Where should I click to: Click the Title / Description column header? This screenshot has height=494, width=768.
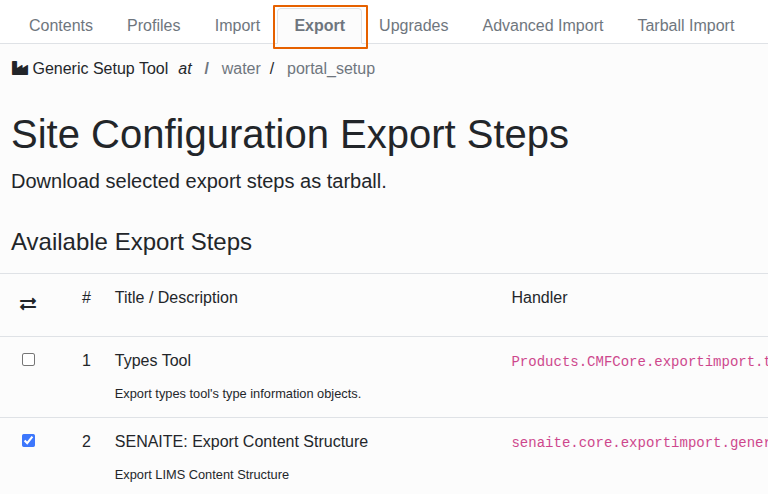tap(176, 298)
